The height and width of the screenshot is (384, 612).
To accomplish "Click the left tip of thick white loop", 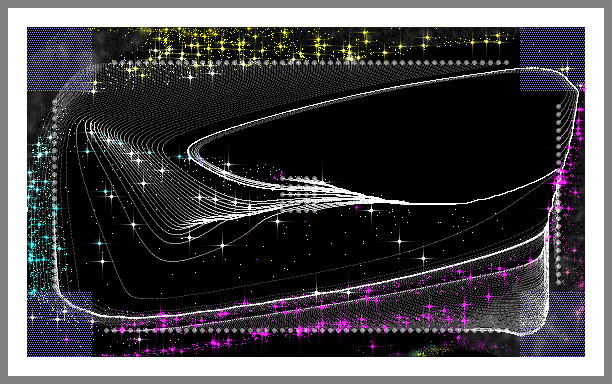I will [189, 151].
